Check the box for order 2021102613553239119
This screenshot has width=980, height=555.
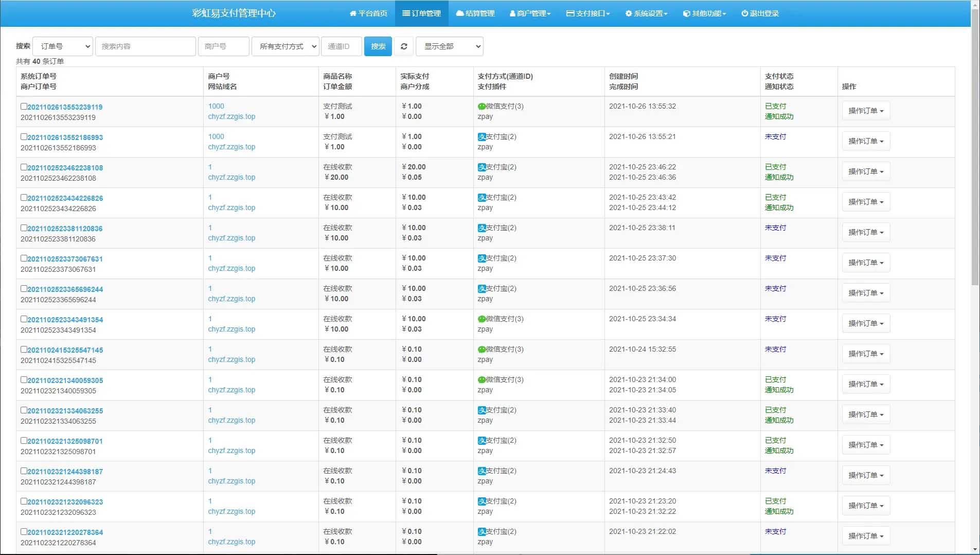[x=24, y=107]
